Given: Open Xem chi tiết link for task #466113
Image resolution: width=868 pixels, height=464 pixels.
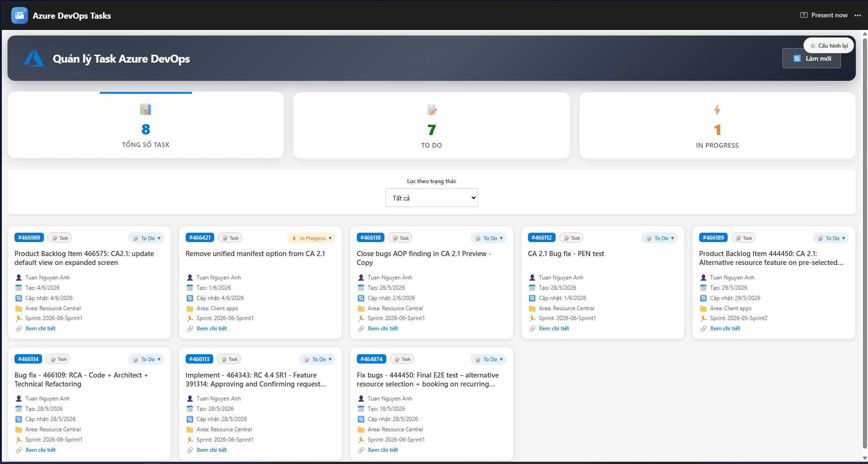Looking at the screenshot, I should coord(211,450).
